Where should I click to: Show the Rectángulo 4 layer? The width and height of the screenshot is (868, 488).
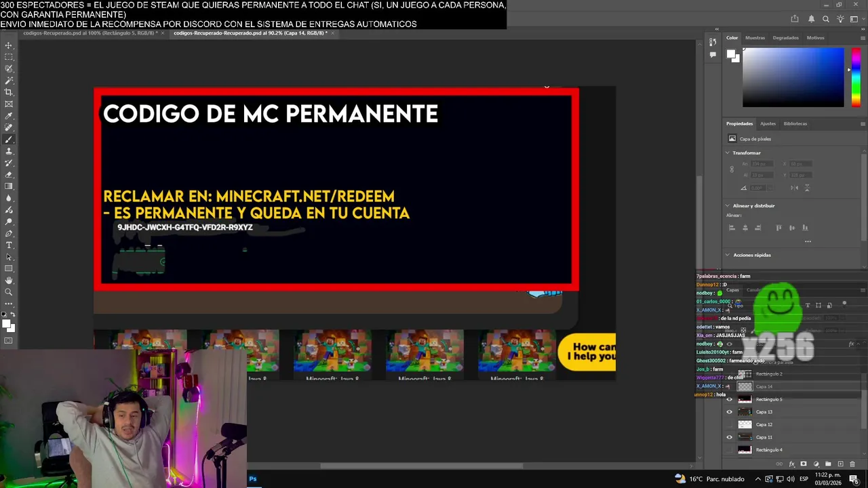click(x=730, y=450)
